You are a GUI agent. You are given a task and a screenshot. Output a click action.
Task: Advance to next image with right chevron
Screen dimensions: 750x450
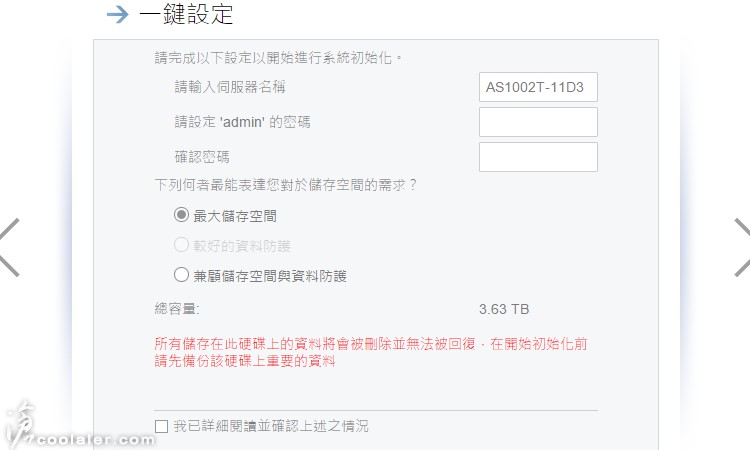point(742,247)
